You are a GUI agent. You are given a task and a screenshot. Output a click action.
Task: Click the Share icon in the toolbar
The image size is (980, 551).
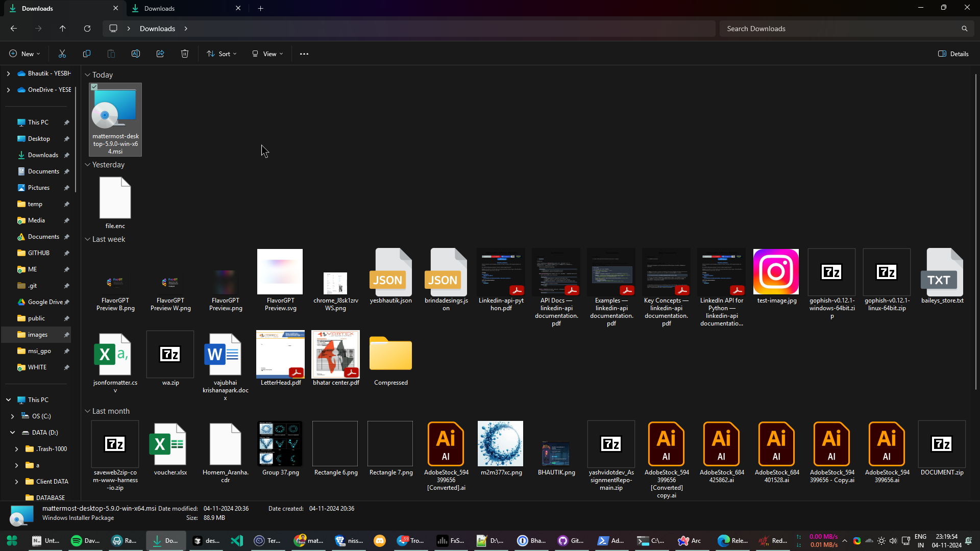tap(160, 54)
